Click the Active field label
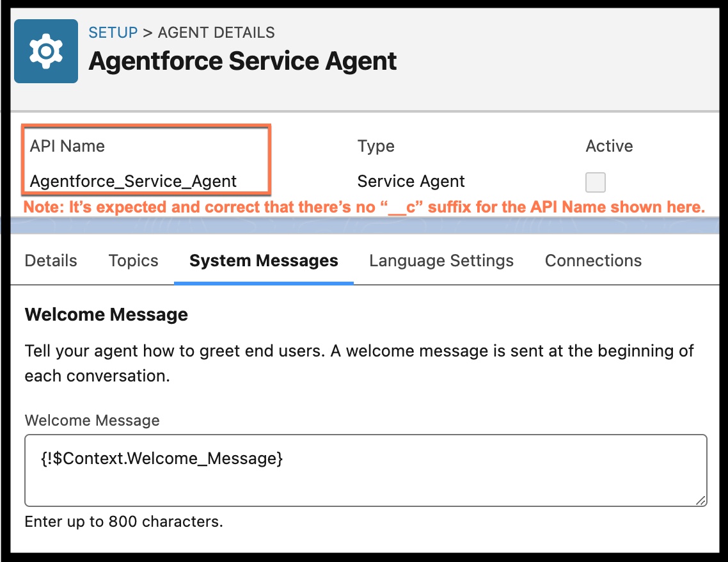Screen dimensions: 728x562 (x=609, y=146)
